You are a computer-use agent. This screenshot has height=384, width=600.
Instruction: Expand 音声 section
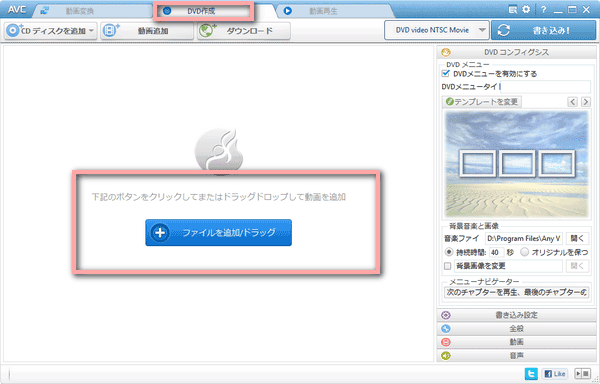(516, 355)
